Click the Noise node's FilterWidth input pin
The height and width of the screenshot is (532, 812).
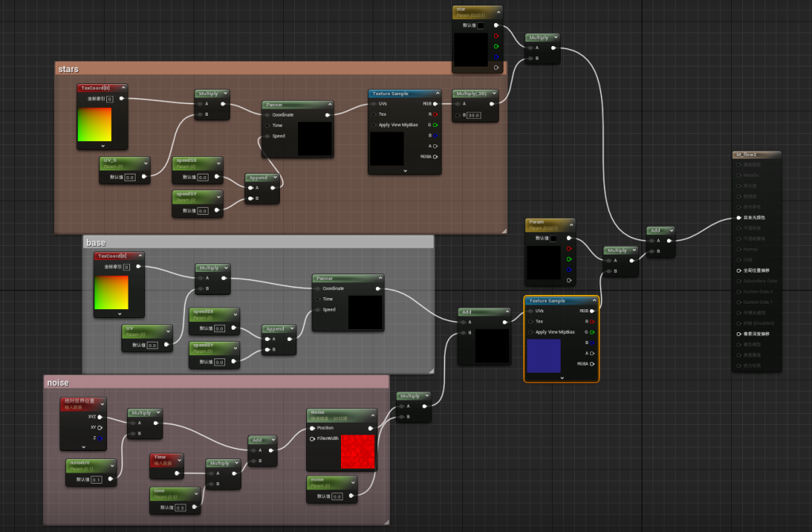point(312,438)
